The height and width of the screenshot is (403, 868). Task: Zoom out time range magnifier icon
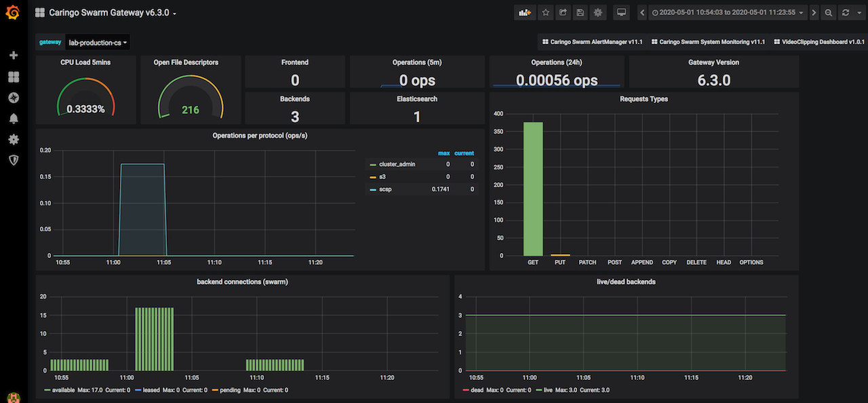coord(828,12)
